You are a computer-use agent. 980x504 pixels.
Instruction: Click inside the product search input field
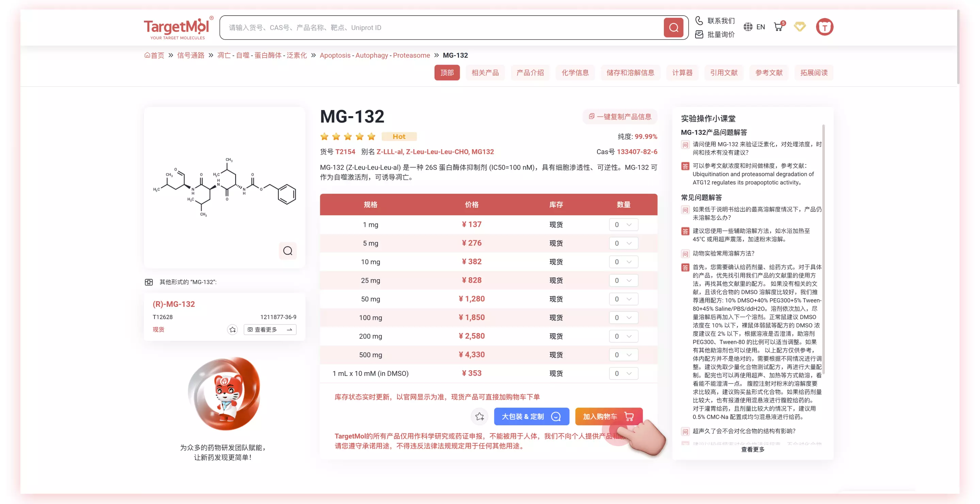(x=419, y=27)
